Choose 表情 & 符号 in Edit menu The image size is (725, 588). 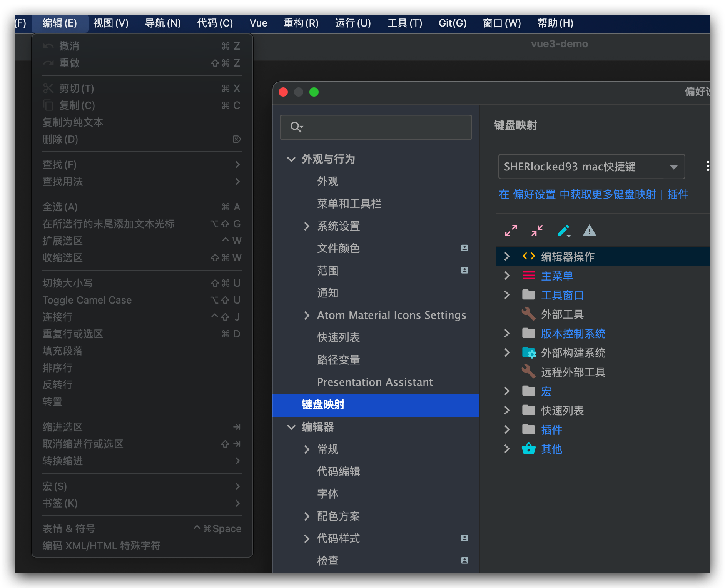pos(142,529)
